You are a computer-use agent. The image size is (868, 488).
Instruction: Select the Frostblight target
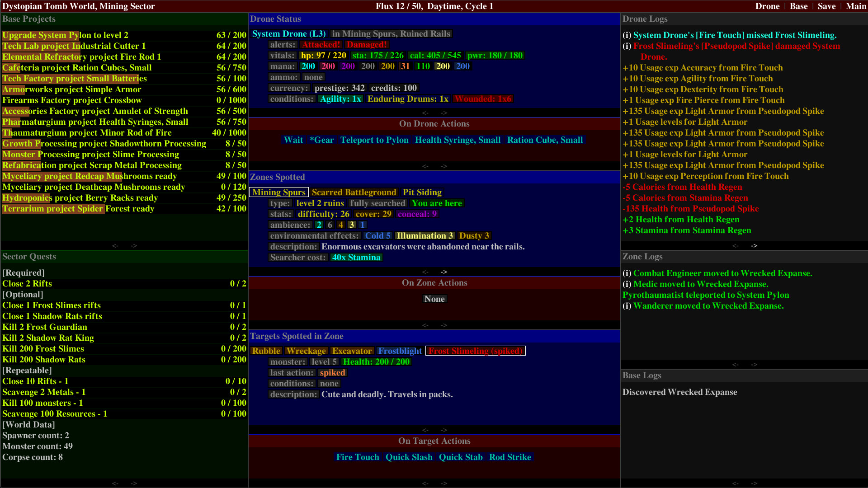(x=400, y=351)
